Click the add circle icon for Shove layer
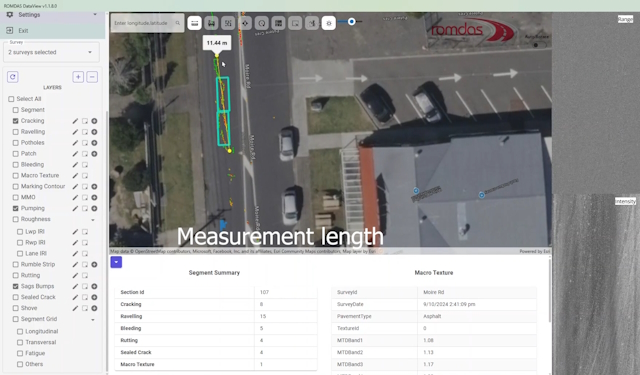The width and height of the screenshot is (640, 375). point(94,308)
